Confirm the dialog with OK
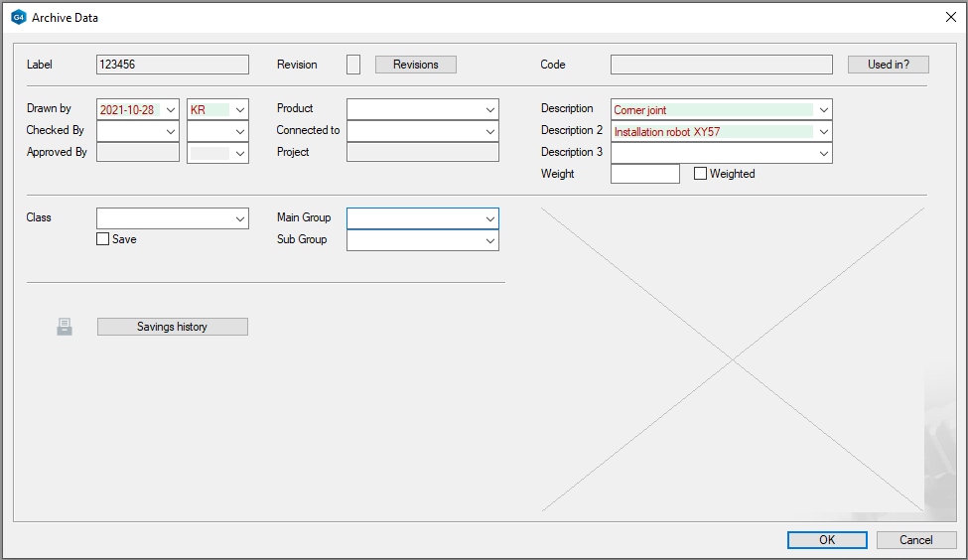Viewport: 968px width, 560px height. (827, 540)
